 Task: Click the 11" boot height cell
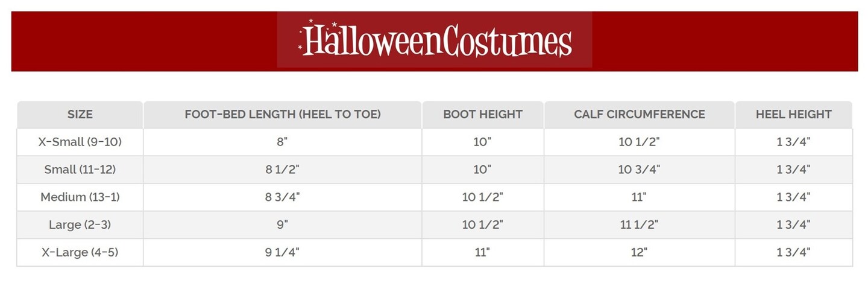tap(483, 253)
